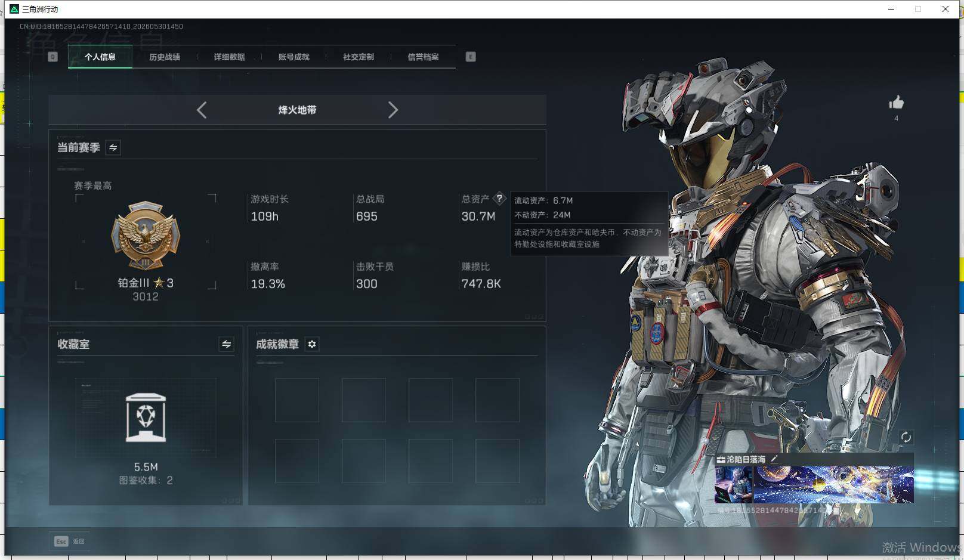Open the collection room display case icon
The image size is (964, 560).
coord(146,417)
